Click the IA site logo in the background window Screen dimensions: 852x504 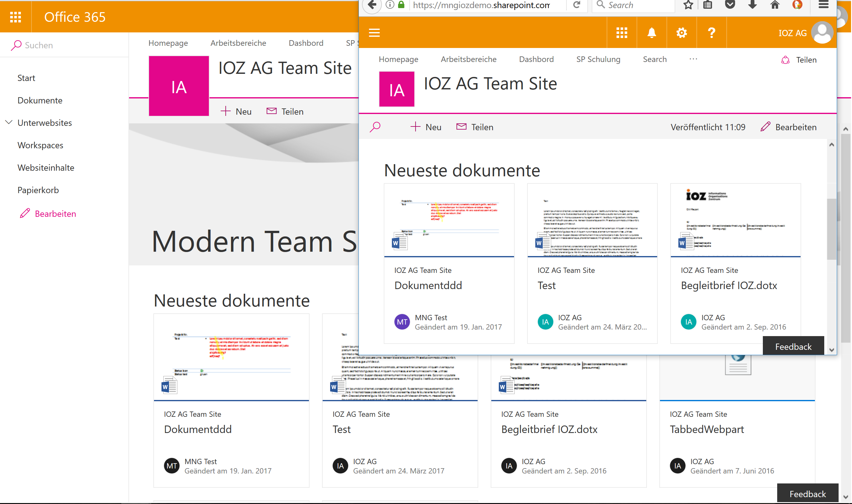(179, 86)
